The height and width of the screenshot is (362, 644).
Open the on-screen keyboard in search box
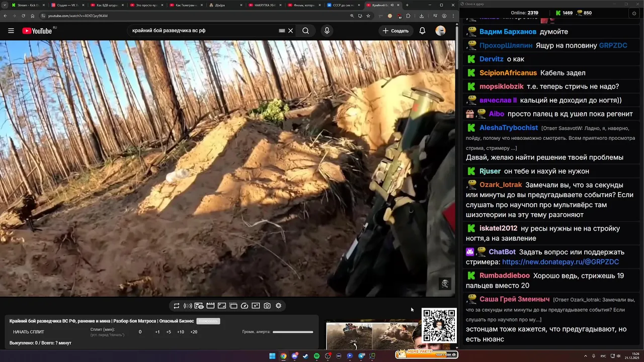(282, 31)
